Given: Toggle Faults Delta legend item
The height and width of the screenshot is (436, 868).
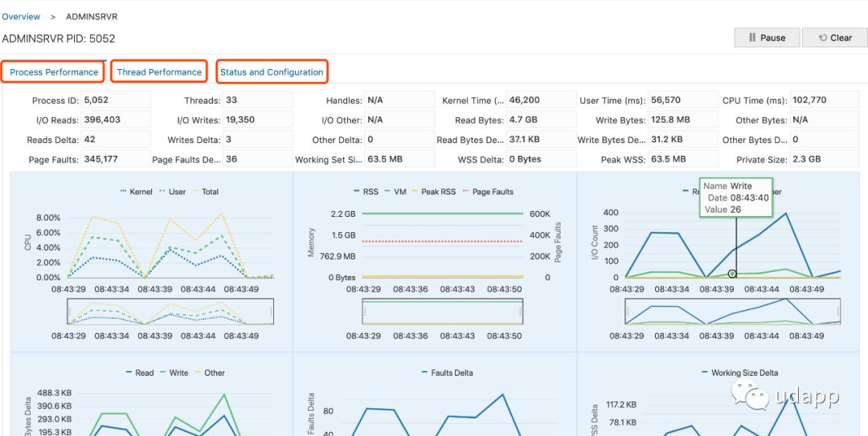Looking at the screenshot, I should coord(446,373).
